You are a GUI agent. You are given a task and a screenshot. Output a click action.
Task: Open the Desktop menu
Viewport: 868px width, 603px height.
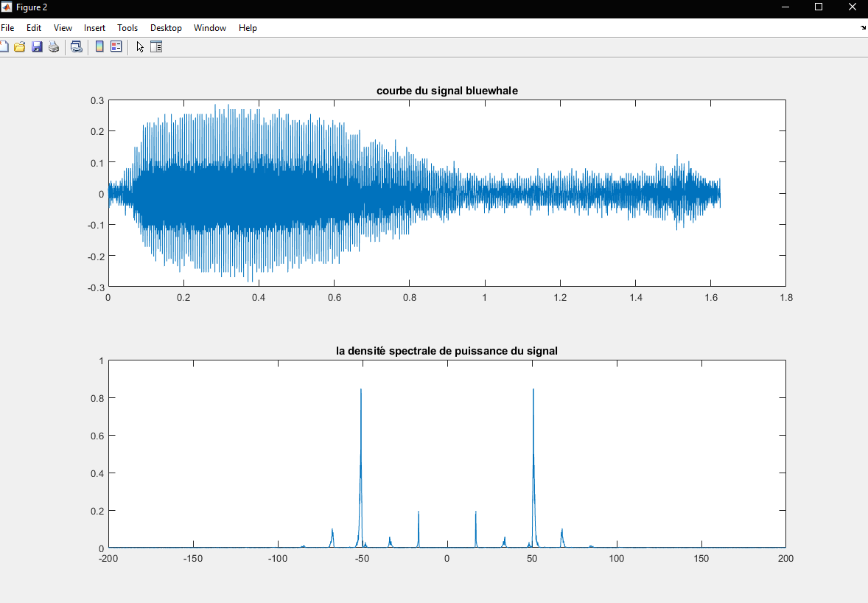tap(166, 27)
